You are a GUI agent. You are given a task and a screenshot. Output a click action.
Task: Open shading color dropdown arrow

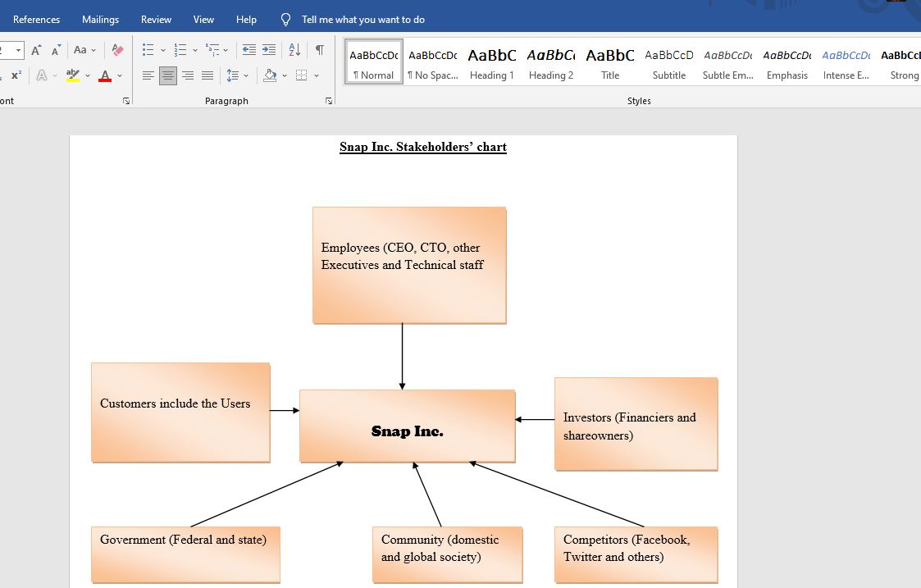(x=285, y=75)
